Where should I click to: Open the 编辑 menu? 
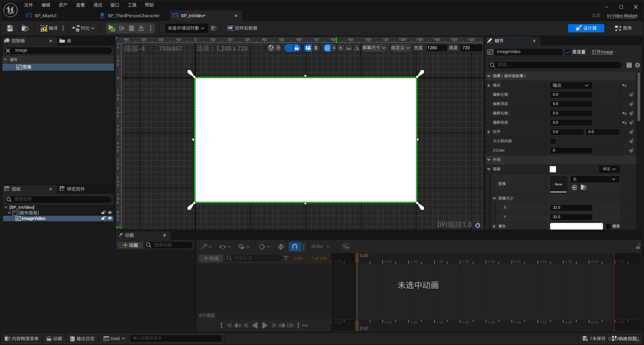click(x=46, y=5)
